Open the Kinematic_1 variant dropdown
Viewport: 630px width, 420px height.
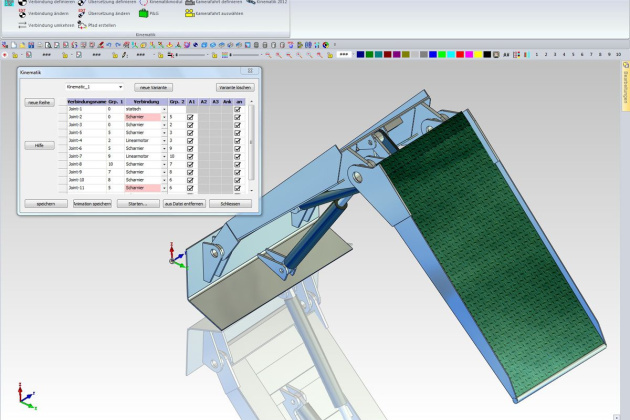pyautogui.click(x=121, y=87)
